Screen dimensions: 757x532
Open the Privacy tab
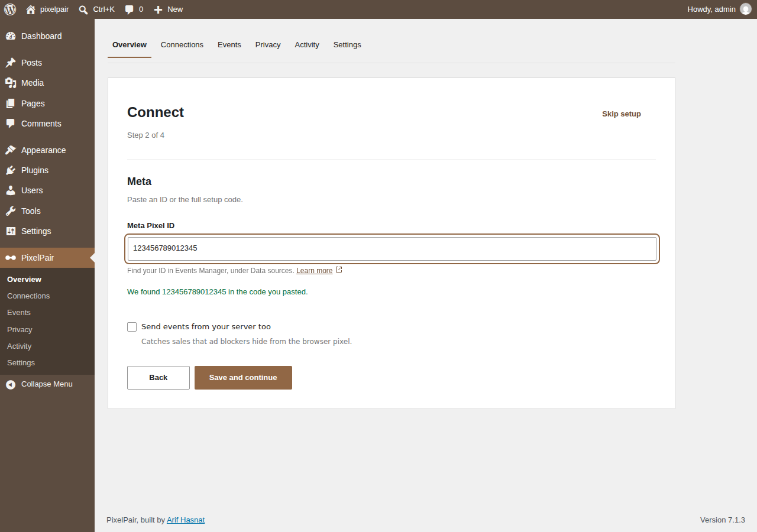point(268,45)
